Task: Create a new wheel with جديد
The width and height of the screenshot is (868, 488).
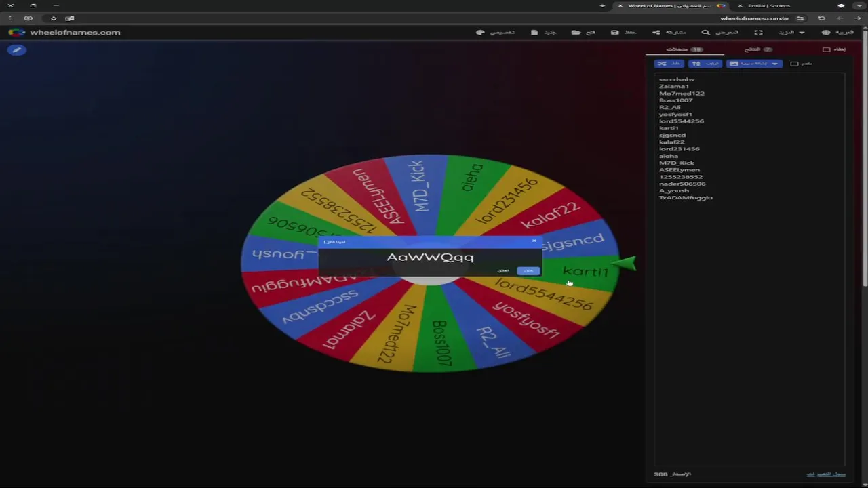Action: pyautogui.click(x=544, y=33)
